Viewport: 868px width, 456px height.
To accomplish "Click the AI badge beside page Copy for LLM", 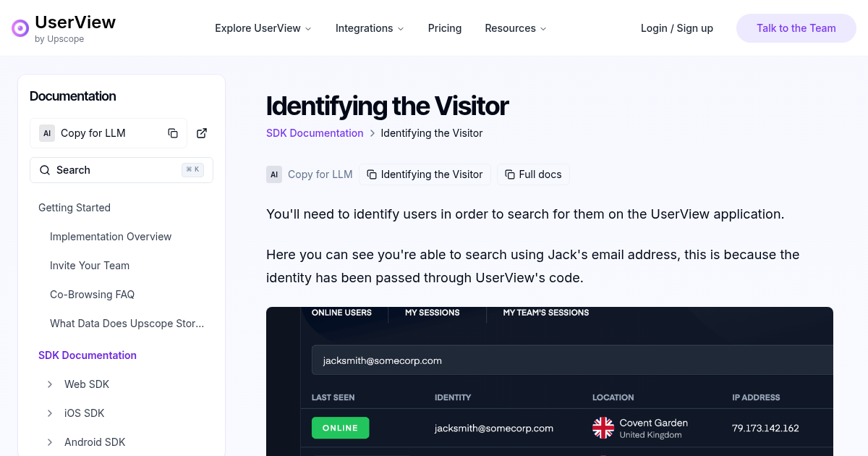I will click(x=274, y=174).
